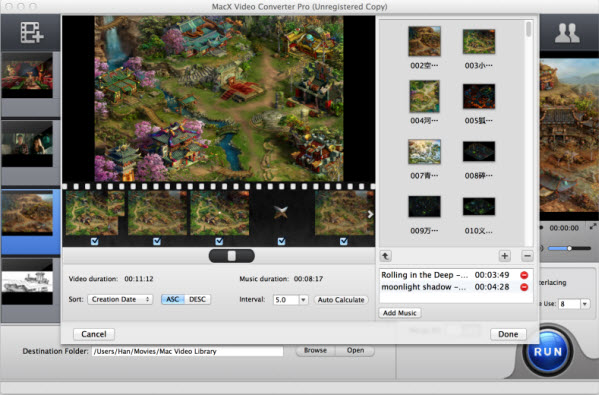Click Browse for destination folder
599x395 pixels.
pos(315,350)
